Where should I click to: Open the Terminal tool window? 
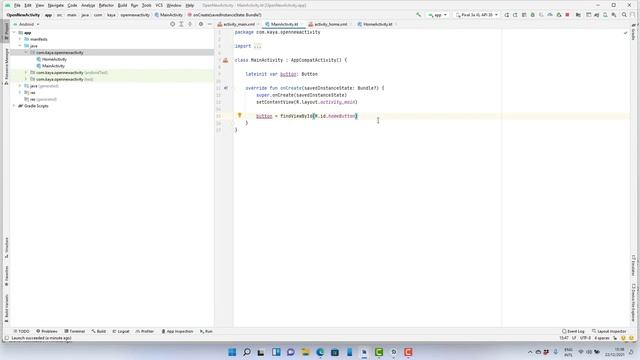click(75, 331)
